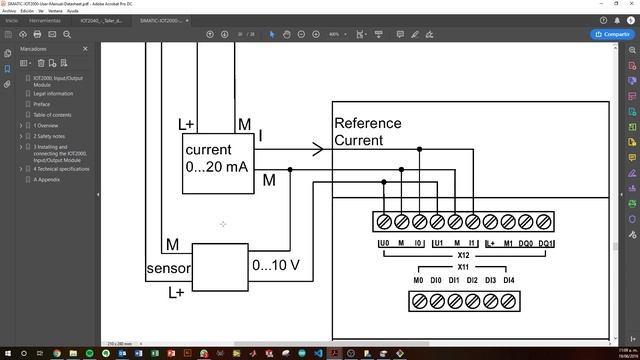Open the fit page options dropdown
This screenshot has width=640, height=360.
pos(361,35)
